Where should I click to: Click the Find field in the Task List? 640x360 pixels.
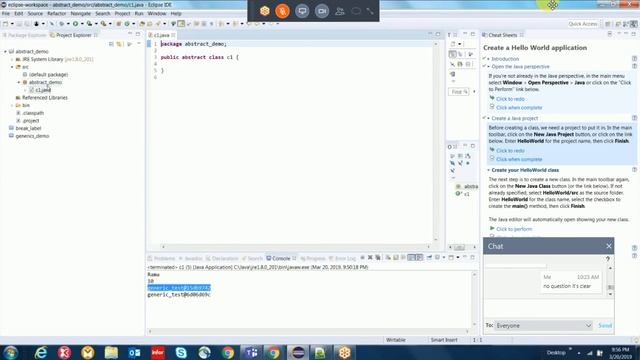click(x=460, y=92)
